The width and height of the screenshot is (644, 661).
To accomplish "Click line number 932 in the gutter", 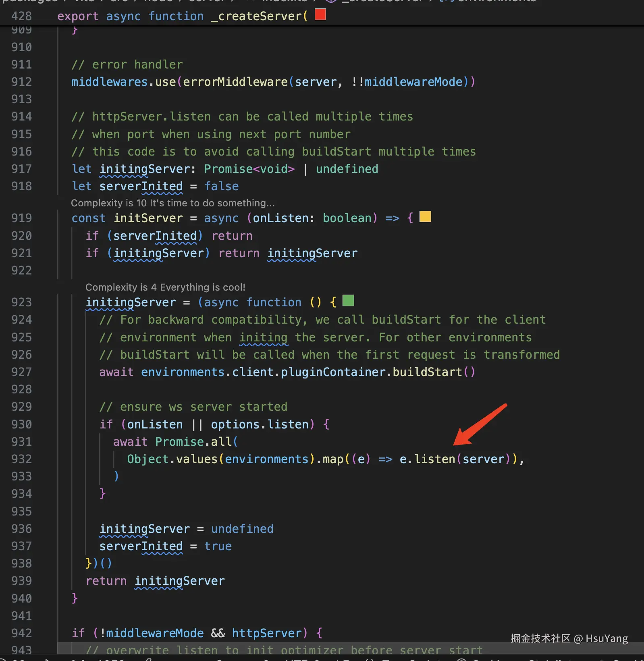I will 21,459.
